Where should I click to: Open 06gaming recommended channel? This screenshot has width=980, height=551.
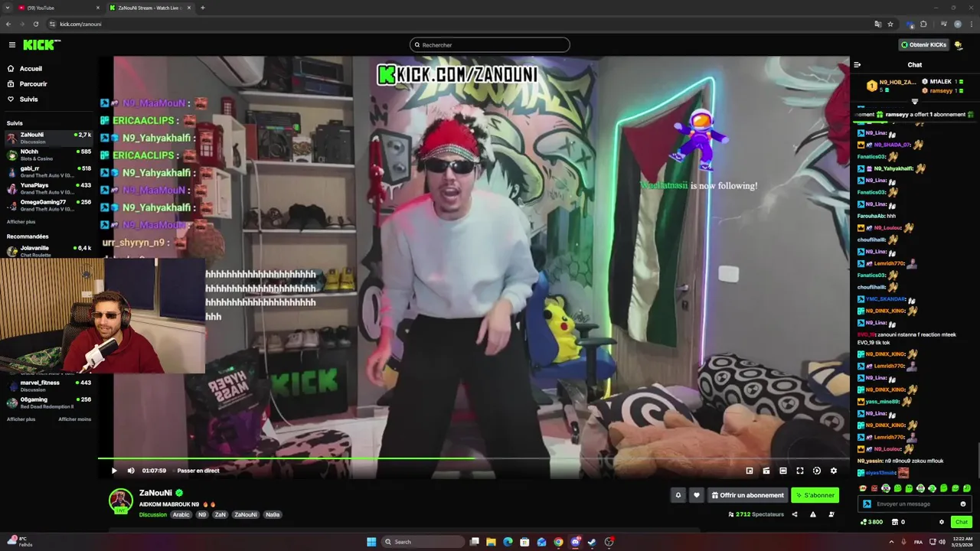(x=49, y=403)
